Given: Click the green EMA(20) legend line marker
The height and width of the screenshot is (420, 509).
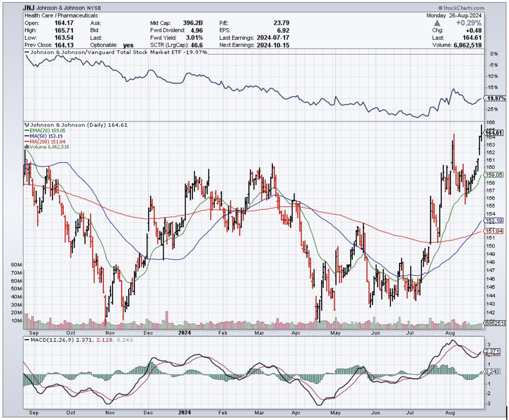Looking at the screenshot, I should (x=27, y=130).
